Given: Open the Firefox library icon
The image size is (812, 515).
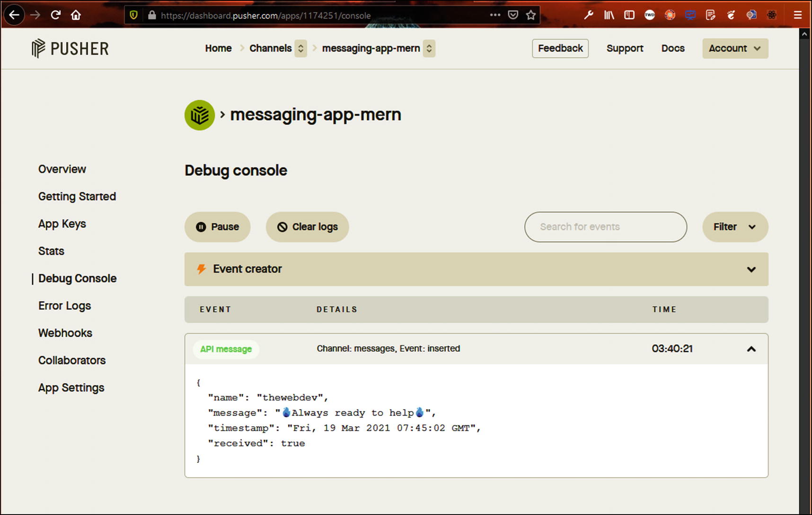Looking at the screenshot, I should [x=609, y=15].
